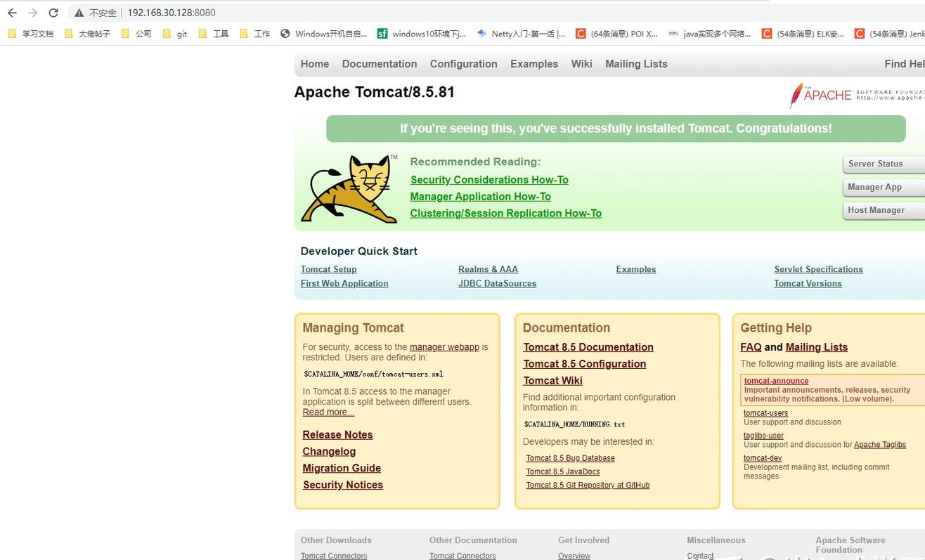Click the Tomcat cat logo image

click(349, 189)
